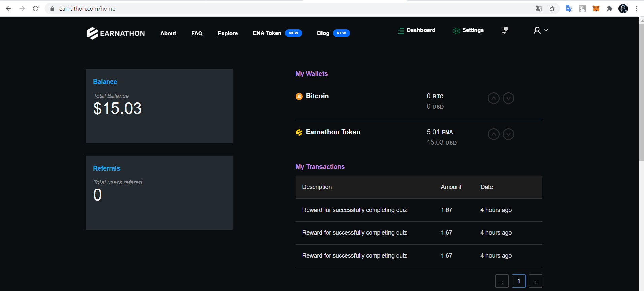Reload the page
The height and width of the screenshot is (291, 644).
(x=36, y=9)
